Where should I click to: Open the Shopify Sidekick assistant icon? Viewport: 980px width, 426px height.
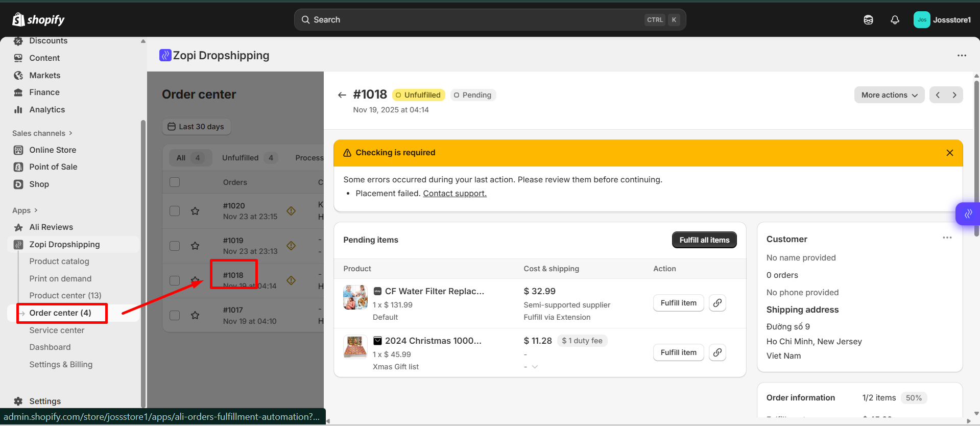[x=868, y=20]
